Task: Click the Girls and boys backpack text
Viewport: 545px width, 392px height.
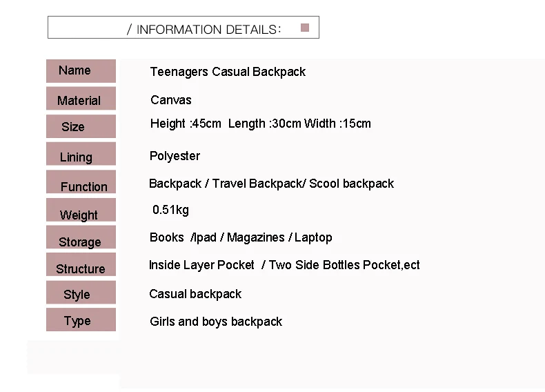Action: coord(216,322)
